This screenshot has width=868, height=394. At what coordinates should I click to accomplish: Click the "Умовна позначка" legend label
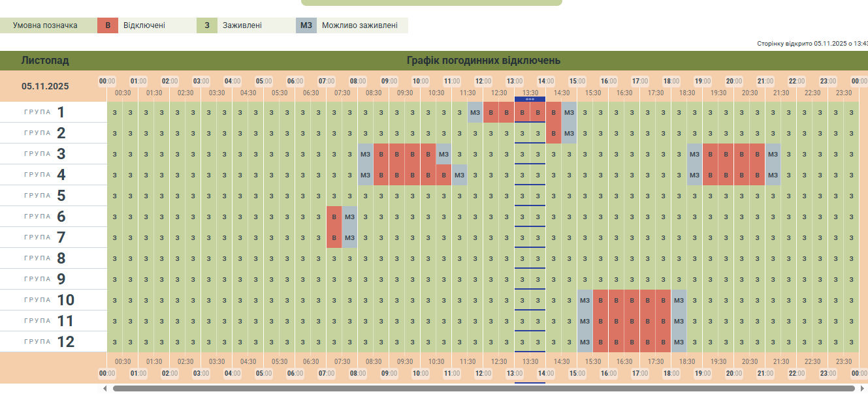pyautogui.click(x=45, y=25)
